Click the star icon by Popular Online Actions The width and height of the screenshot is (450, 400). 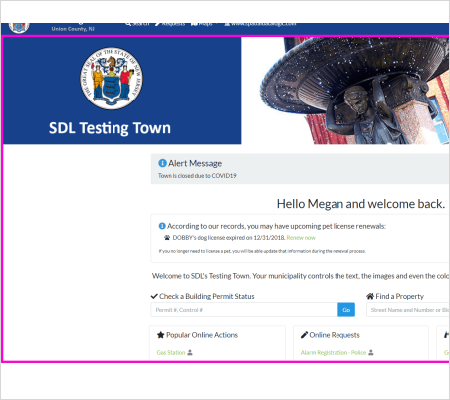pos(161,335)
